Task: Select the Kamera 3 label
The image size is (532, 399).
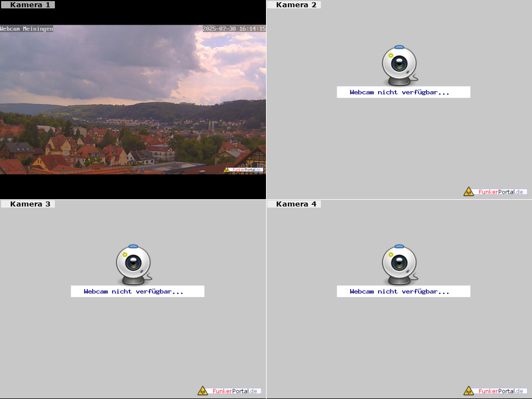Action: 28,204
